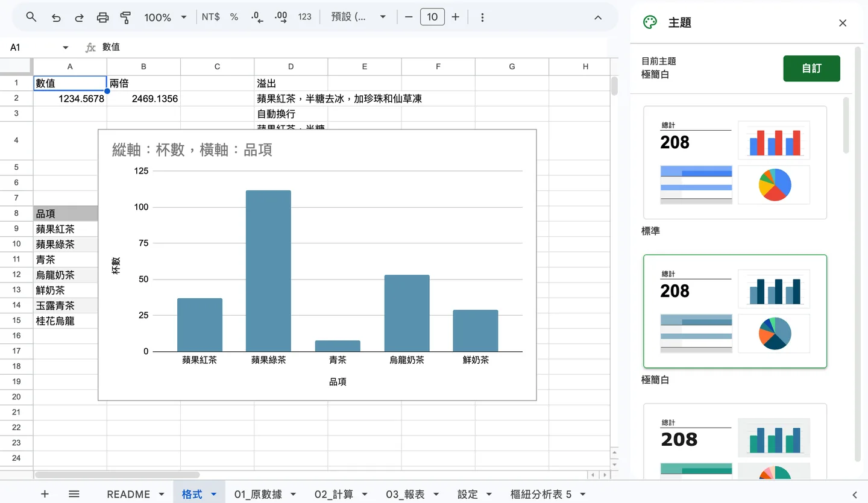Screen dimensions: 868x503
Task: Click cell with 桂花烏龍
Action: click(x=66, y=321)
